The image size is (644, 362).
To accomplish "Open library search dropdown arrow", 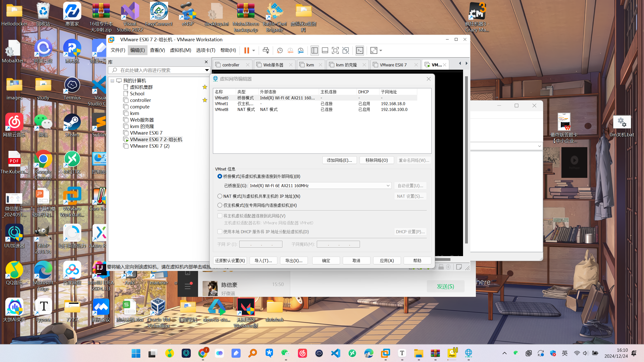I will [207, 70].
